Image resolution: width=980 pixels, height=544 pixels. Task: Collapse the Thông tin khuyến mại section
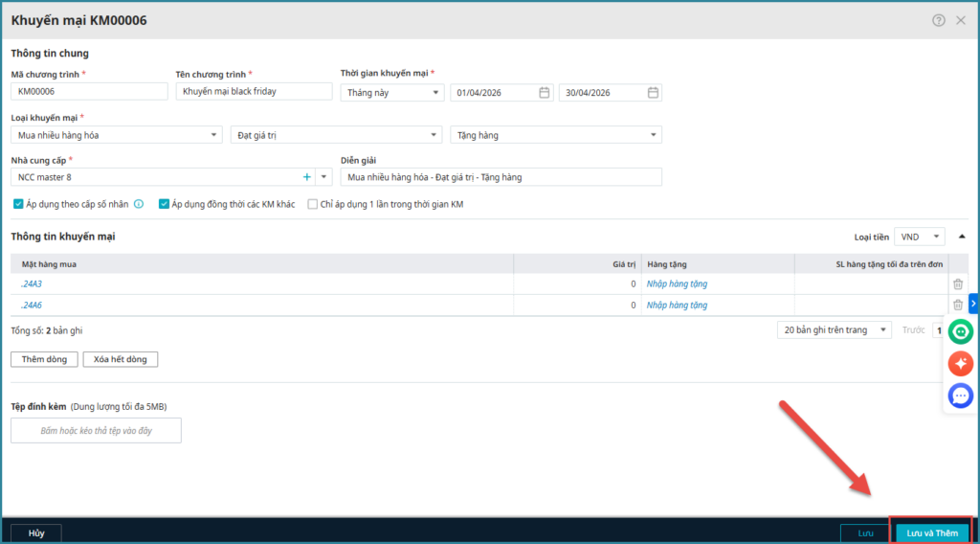coord(962,236)
